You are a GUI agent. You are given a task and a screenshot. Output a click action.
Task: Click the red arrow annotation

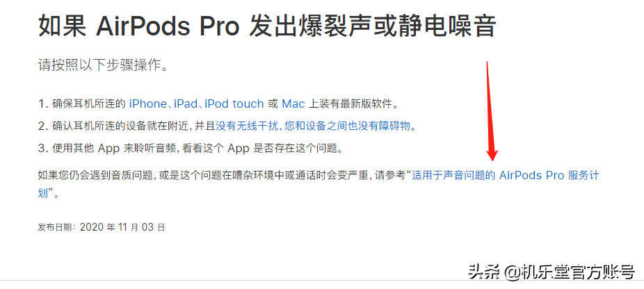[492, 111]
